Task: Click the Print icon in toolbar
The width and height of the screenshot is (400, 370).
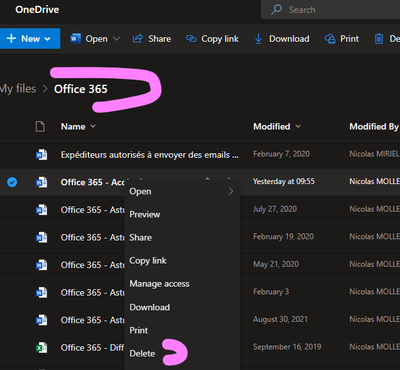Action: 330,39
